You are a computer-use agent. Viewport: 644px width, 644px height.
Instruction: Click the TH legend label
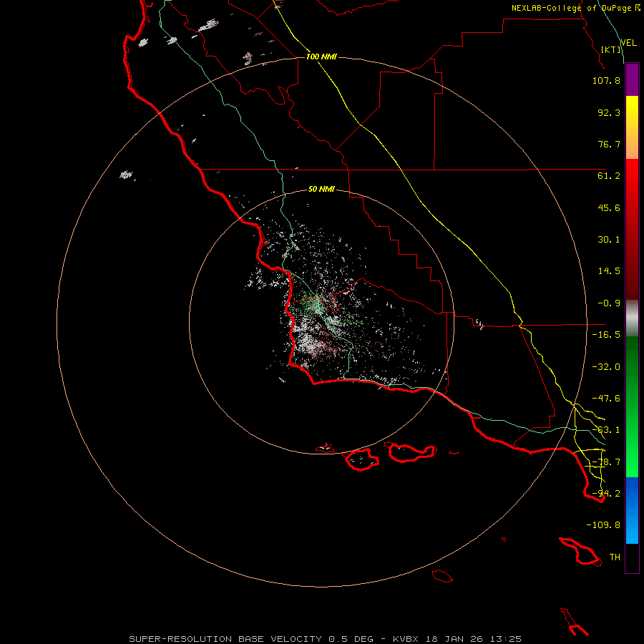pos(615,557)
